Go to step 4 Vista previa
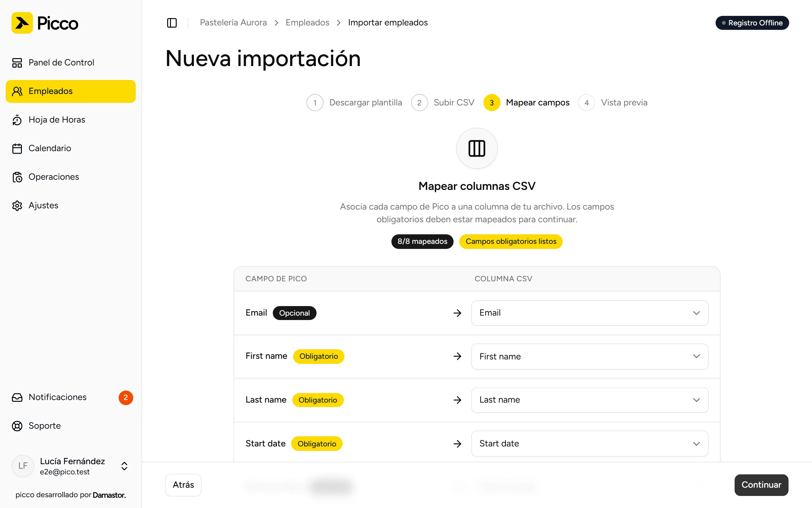Image resolution: width=812 pixels, height=508 pixels. point(613,103)
